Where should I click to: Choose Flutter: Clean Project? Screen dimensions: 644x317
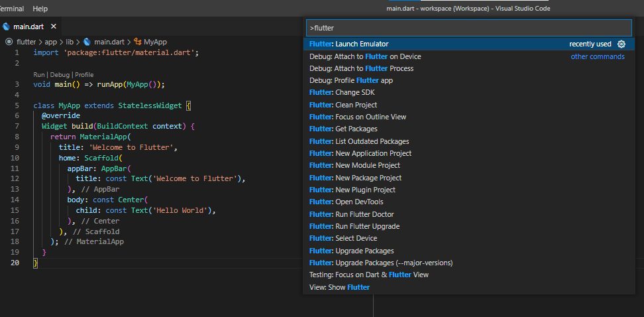(x=469, y=105)
